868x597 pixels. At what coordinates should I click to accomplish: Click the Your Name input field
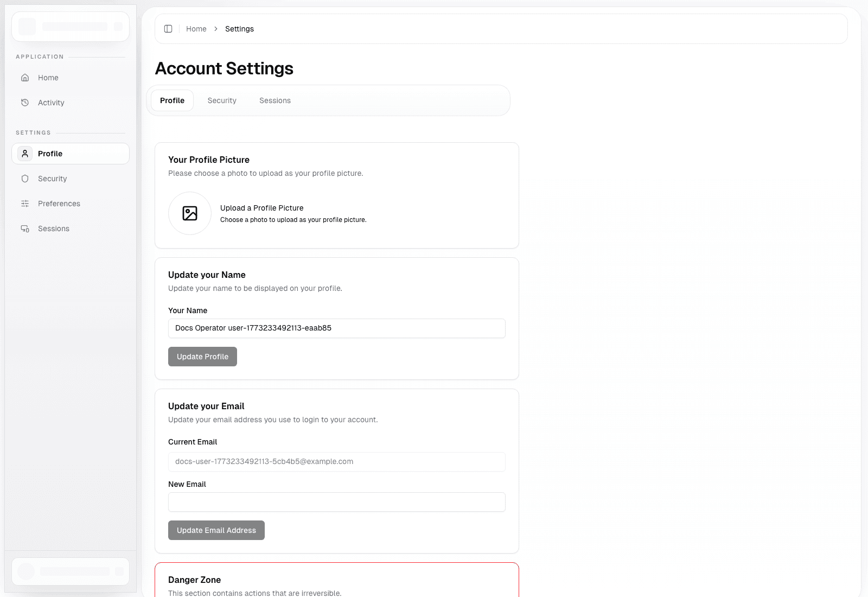(x=336, y=328)
